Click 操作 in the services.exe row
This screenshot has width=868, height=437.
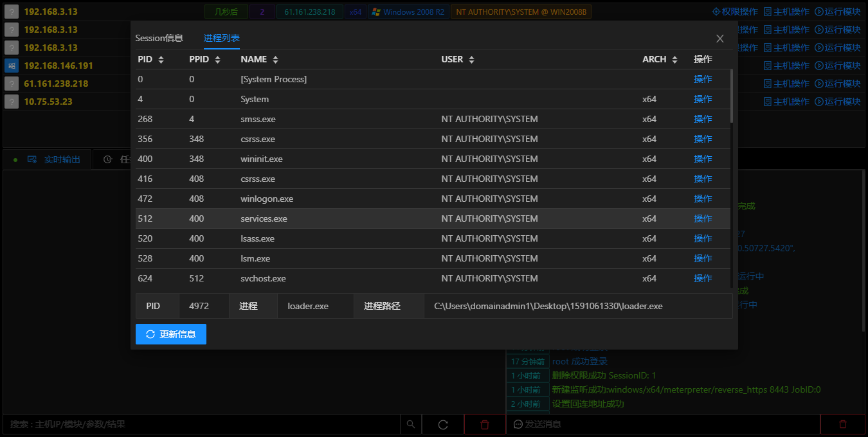pos(703,219)
